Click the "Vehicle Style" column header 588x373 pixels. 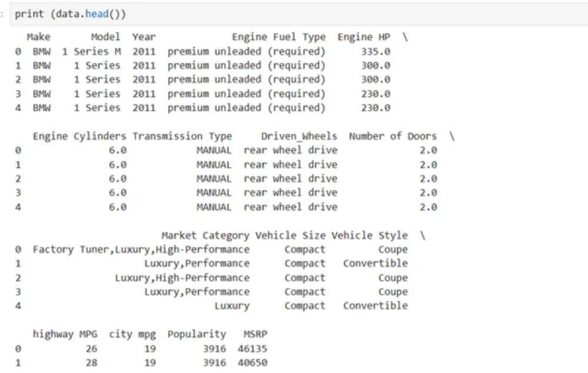tap(369, 236)
